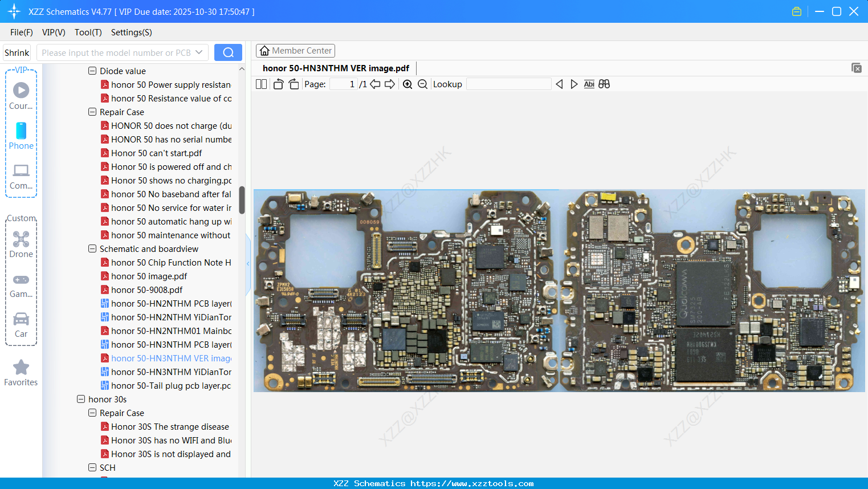Open honor 50-HN3NTHM YiDianTong file

coord(166,372)
